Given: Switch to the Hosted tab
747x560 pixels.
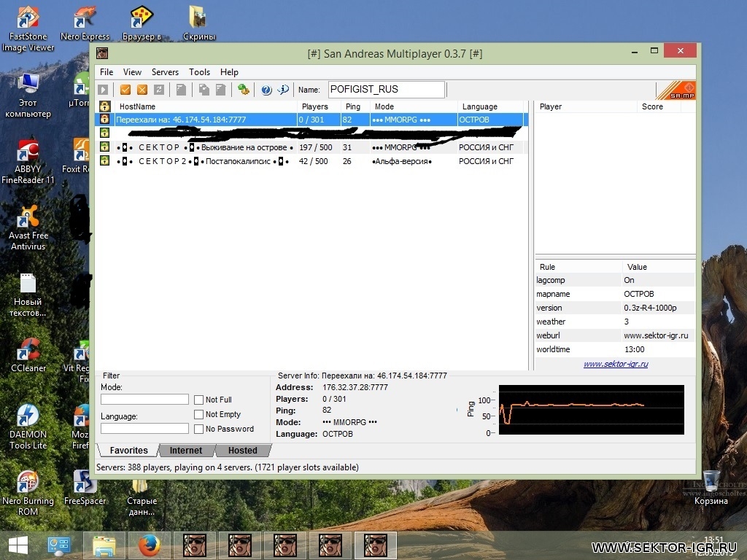Looking at the screenshot, I should [242, 451].
